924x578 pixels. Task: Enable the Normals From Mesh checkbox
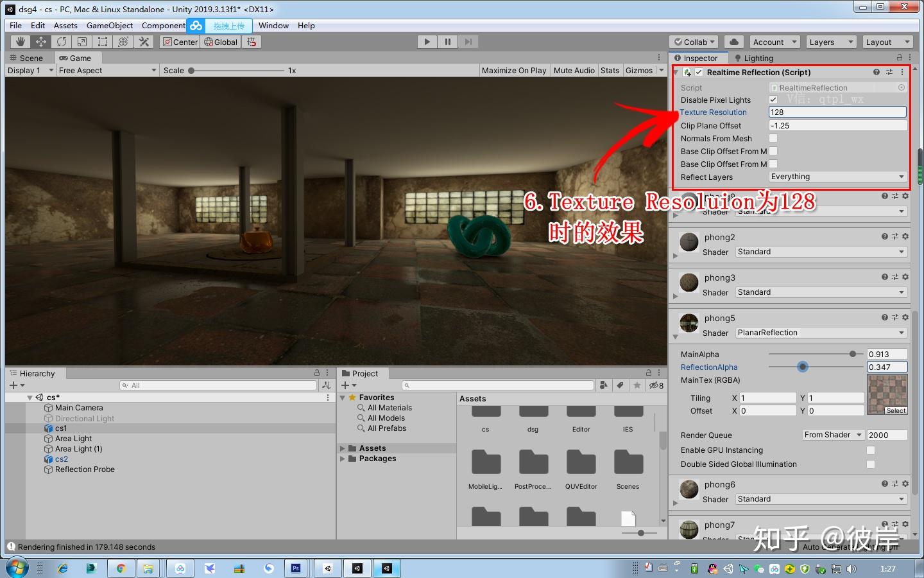click(x=774, y=138)
